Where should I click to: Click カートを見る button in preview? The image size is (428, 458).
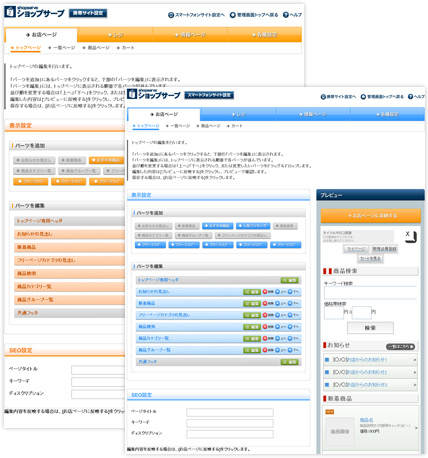(x=370, y=259)
